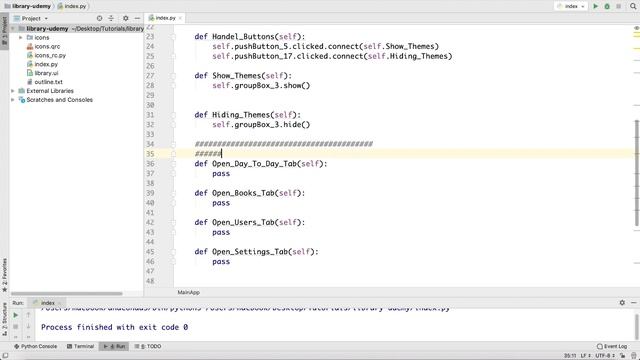Viewport: 640px width, 360px height.
Task: Collapse all in the Project panel
Action: 111,18
